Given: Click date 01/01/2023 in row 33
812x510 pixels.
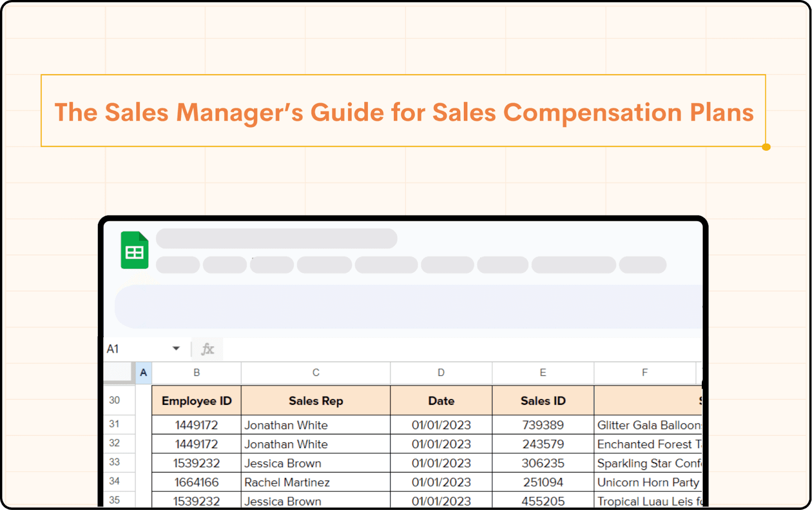Looking at the screenshot, I should [x=441, y=463].
